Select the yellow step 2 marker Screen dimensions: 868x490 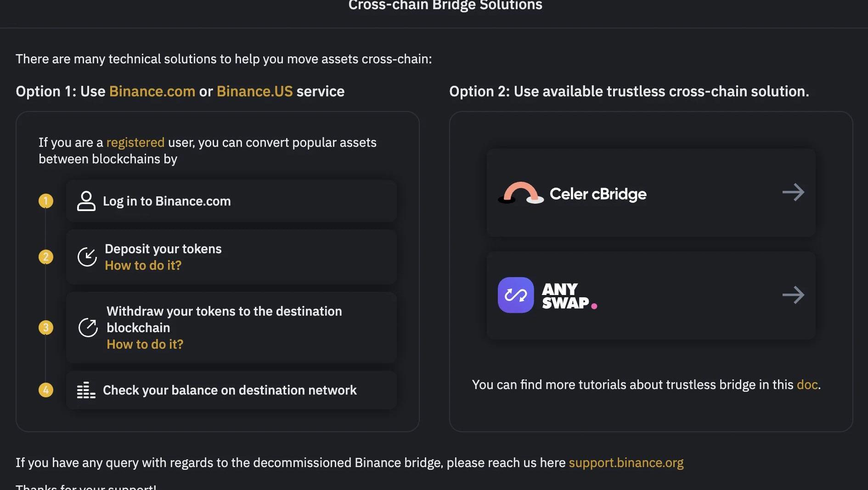[x=46, y=257]
